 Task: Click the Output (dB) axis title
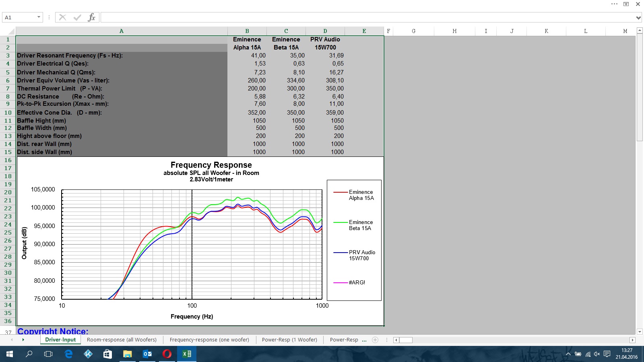tap(24, 243)
